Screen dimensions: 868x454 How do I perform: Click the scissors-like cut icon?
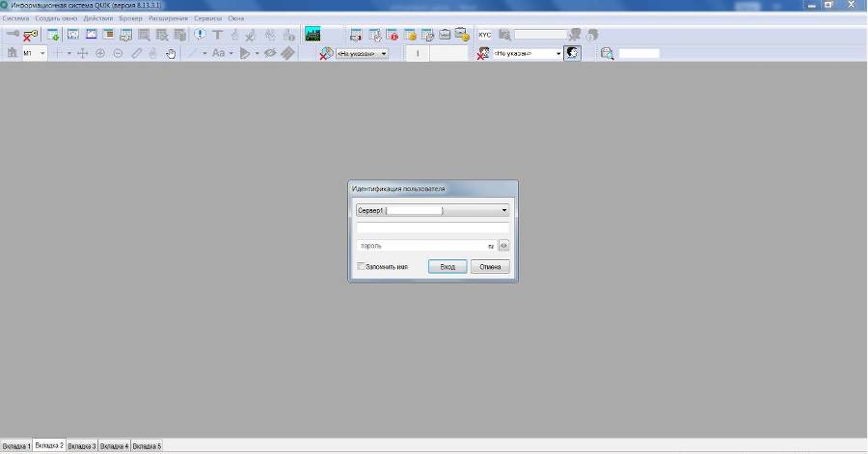251,36
